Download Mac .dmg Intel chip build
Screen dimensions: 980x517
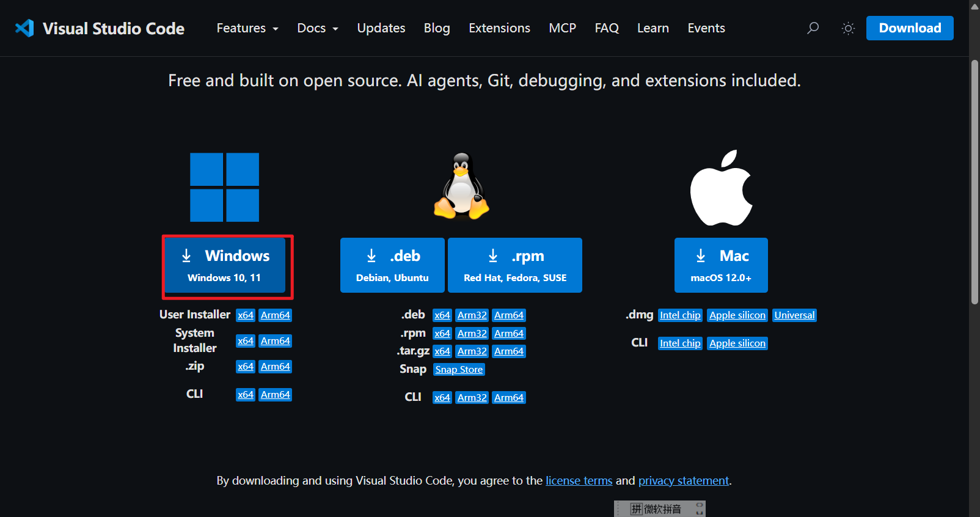680,315
